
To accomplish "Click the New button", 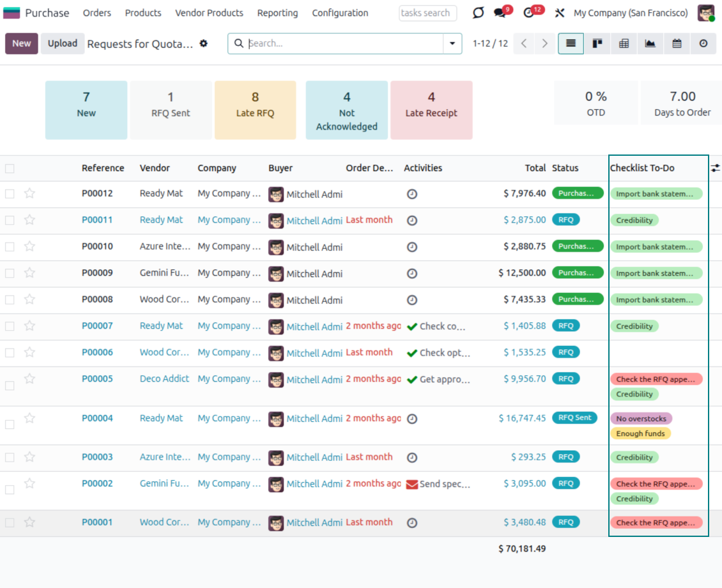I will pos(21,43).
